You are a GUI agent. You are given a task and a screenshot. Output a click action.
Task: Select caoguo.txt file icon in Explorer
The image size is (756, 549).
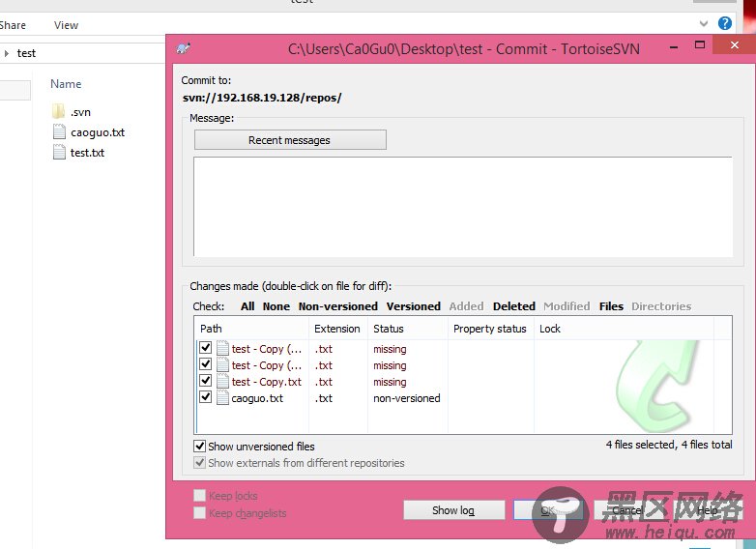click(59, 132)
